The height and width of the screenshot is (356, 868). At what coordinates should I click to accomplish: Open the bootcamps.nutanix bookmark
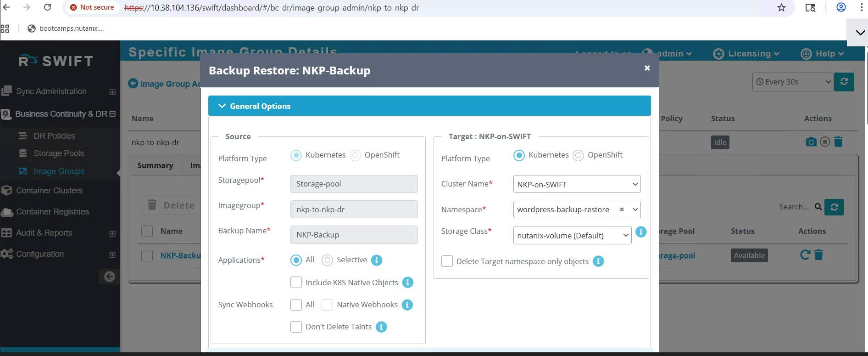click(x=66, y=28)
